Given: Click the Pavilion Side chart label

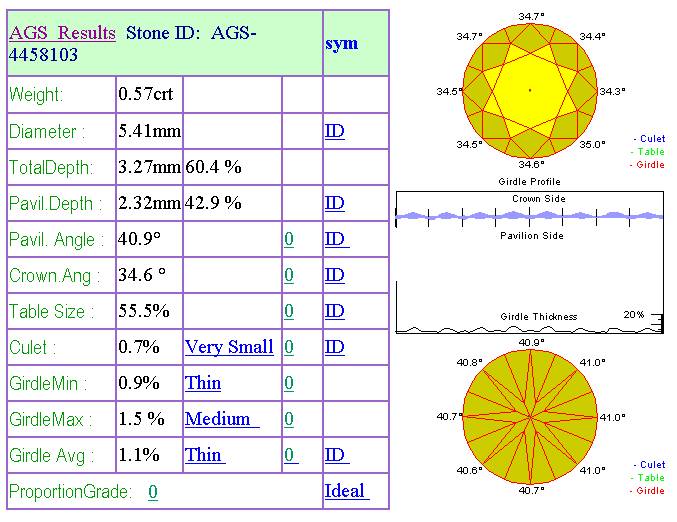Looking at the screenshot, I should 531,236.
